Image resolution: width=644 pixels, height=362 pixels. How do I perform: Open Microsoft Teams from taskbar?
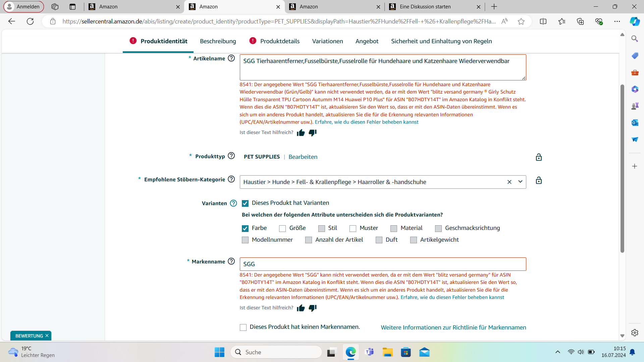click(369, 352)
